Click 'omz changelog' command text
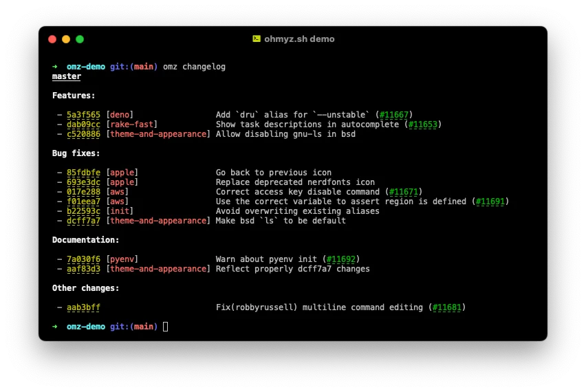Image resolution: width=586 pixels, height=392 pixels. click(195, 67)
